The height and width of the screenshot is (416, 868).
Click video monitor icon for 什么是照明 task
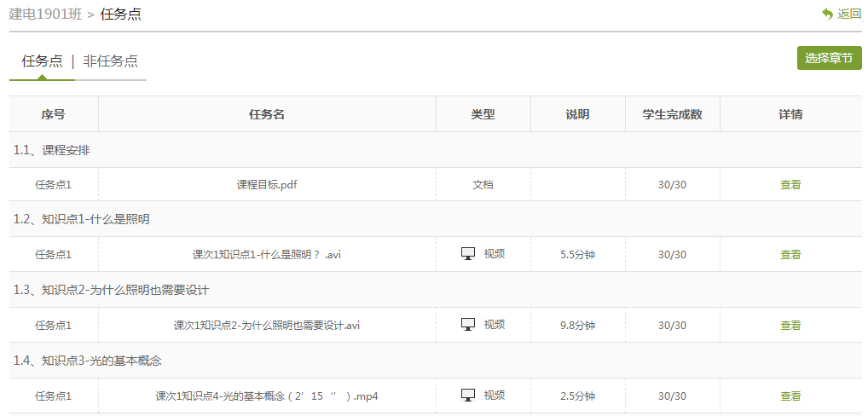[x=467, y=254]
